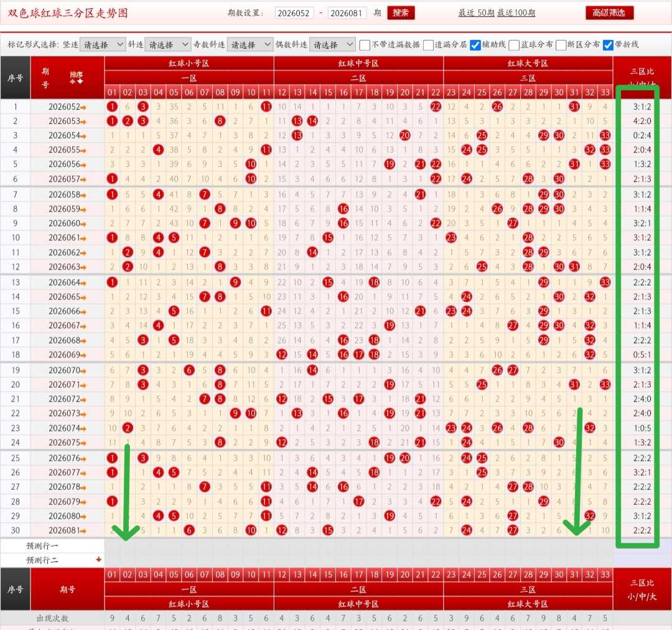Expand the 奇数斜连 dropdown
The image size is (672, 630).
pos(250,45)
